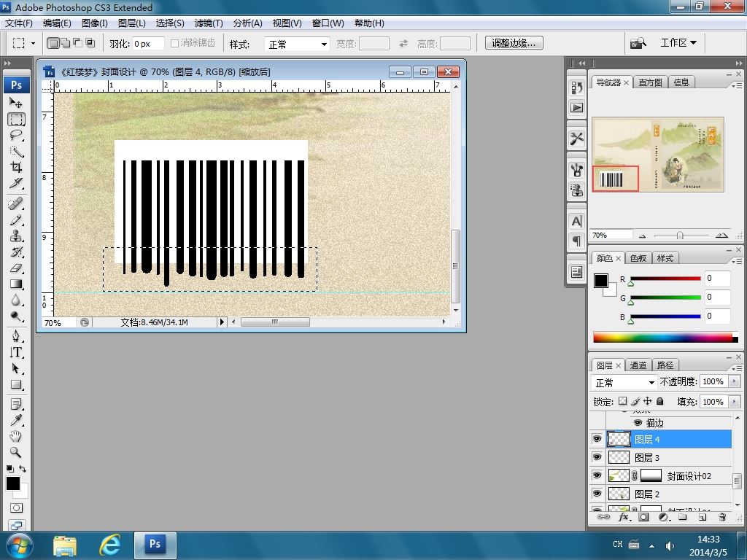The height and width of the screenshot is (560, 747).
Task: Select the Clone Stamp tool
Action: [x=16, y=236]
